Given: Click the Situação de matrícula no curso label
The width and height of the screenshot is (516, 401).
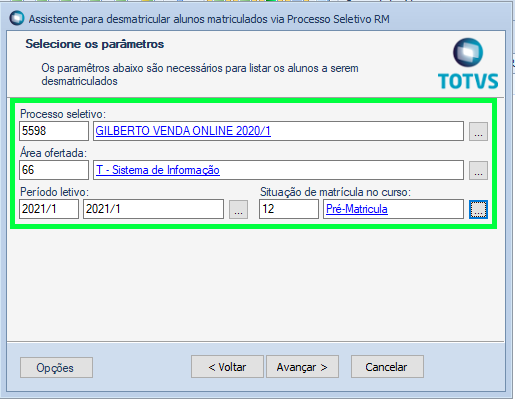Looking at the screenshot, I should coord(335,192).
